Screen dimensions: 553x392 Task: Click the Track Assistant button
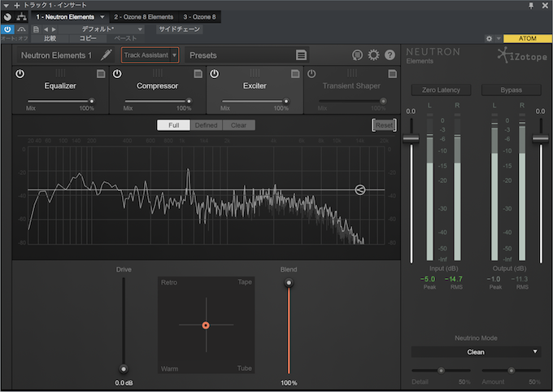pos(146,55)
